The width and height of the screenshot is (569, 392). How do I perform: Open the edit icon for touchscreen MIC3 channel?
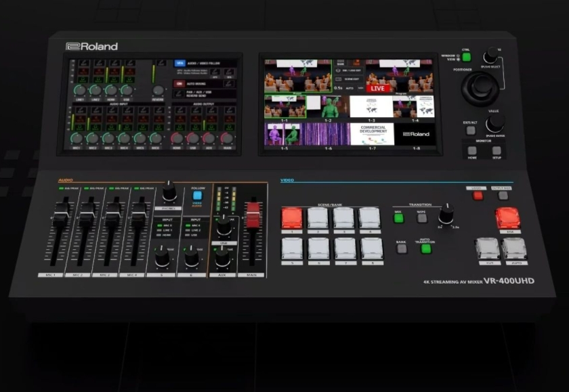point(112,110)
